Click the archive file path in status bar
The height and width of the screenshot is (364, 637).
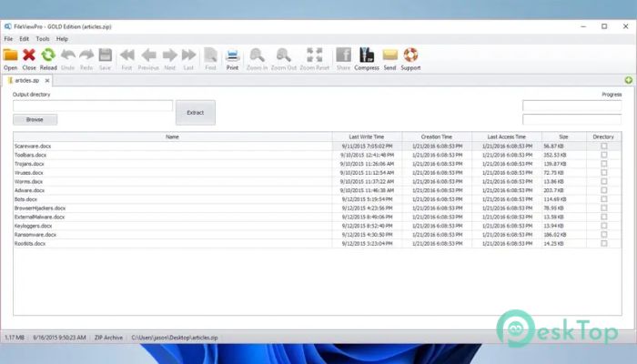tap(175, 338)
